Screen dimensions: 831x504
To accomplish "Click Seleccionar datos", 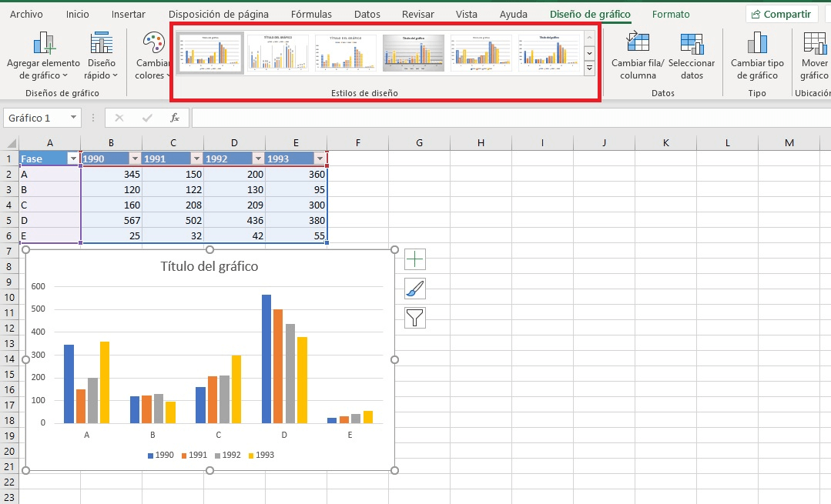I will click(692, 56).
